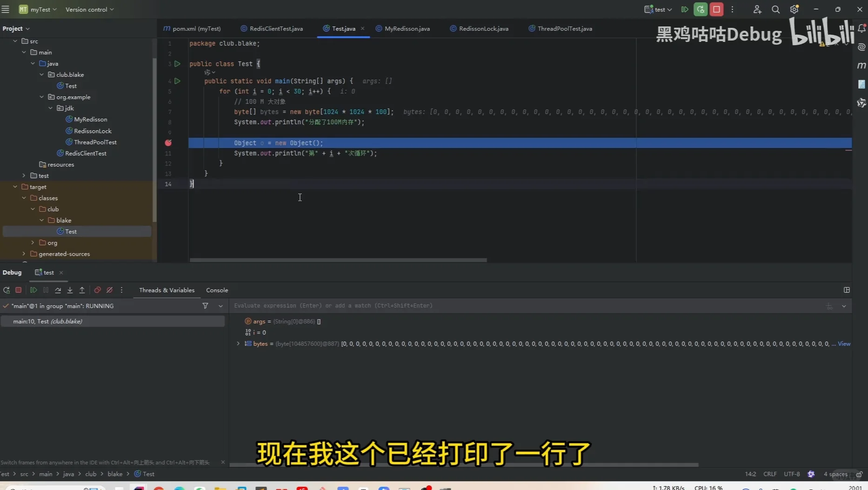
Task: Open the IDE Settings gear
Action: (x=794, y=9)
